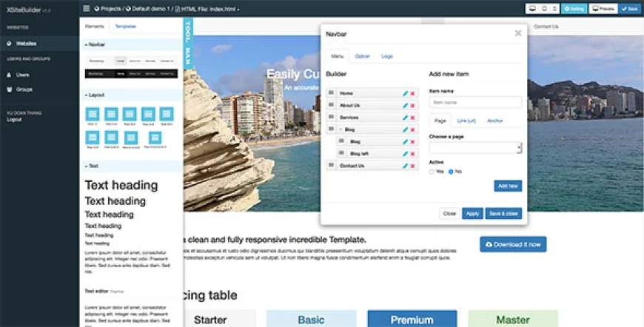Set Active to Yes
Viewport: 644px width, 327px height.
click(432, 172)
